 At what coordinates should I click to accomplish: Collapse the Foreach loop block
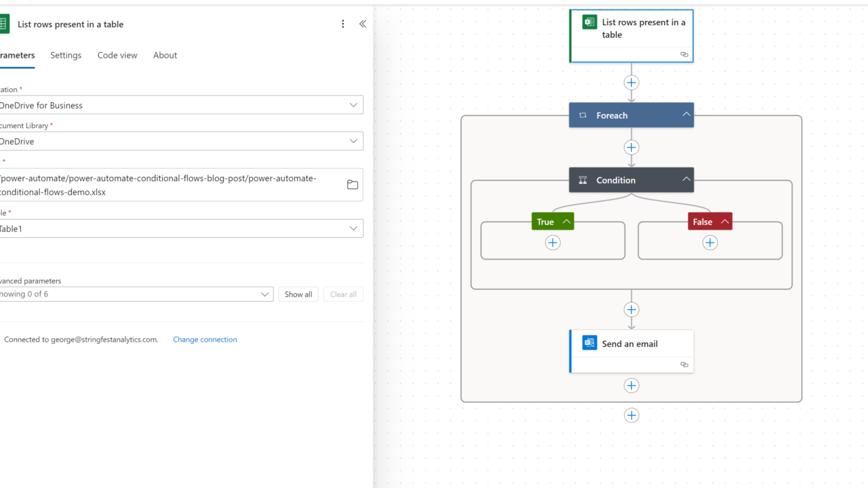(686, 115)
